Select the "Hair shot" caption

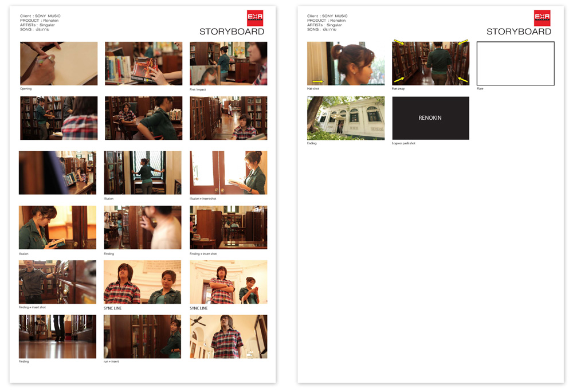[313, 89]
